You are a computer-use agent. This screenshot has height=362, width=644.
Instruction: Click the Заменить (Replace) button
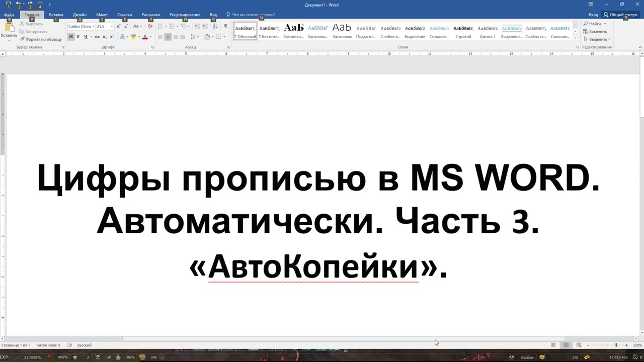pyautogui.click(x=595, y=31)
